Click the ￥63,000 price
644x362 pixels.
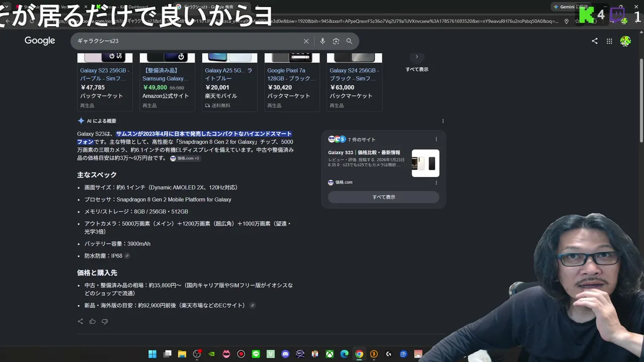tap(342, 87)
